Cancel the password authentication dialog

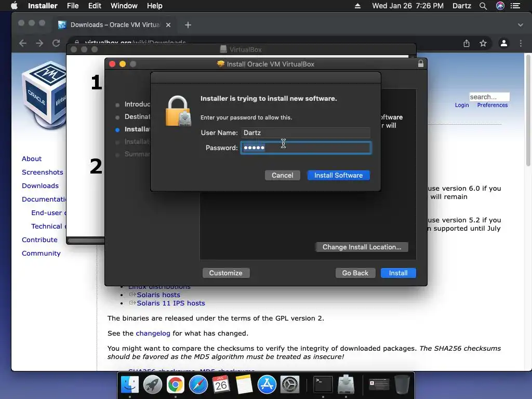282,176
